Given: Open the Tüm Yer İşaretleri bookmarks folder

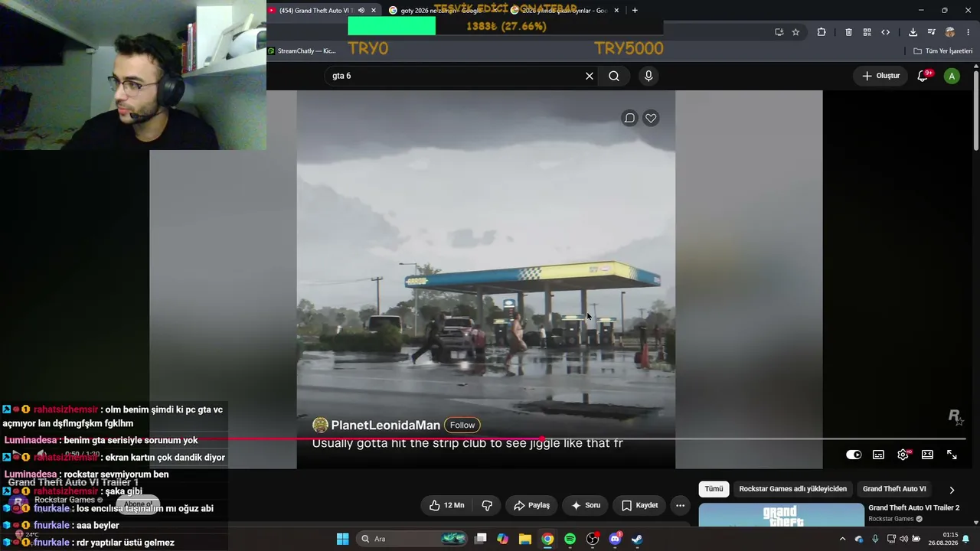Looking at the screenshot, I should 943,51.
